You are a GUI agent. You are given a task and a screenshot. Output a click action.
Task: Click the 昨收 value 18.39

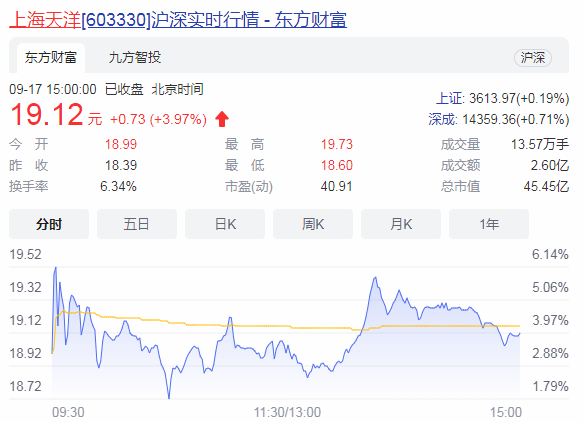pyautogui.click(x=120, y=165)
